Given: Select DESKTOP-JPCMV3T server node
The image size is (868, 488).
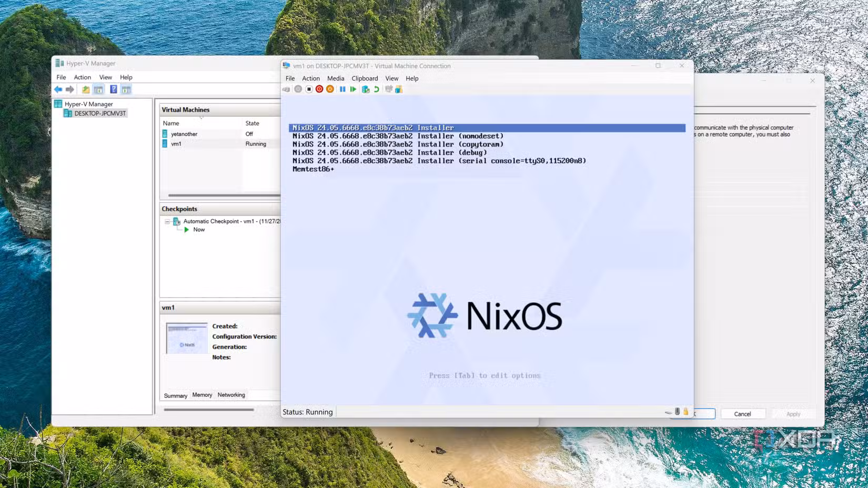Looking at the screenshot, I should (x=100, y=113).
